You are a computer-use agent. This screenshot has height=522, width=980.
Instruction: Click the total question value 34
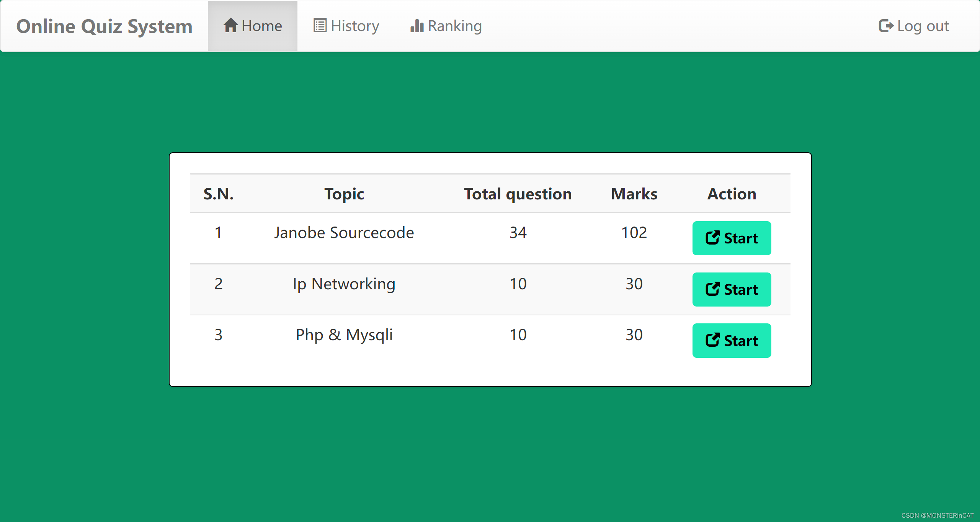point(518,232)
